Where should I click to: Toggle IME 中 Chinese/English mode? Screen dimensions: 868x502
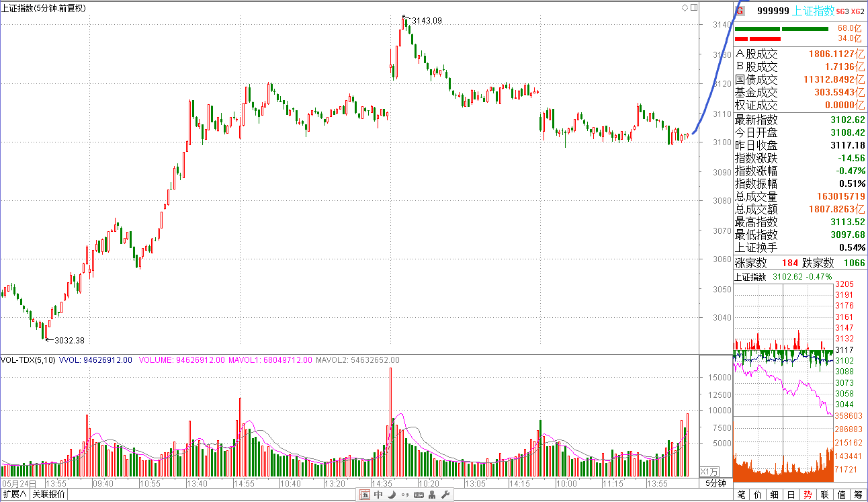tap(378, 495)
